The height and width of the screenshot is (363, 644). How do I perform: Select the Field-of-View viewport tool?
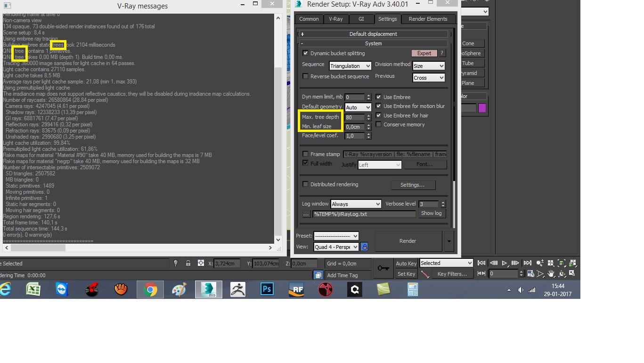tap(541, 273)
